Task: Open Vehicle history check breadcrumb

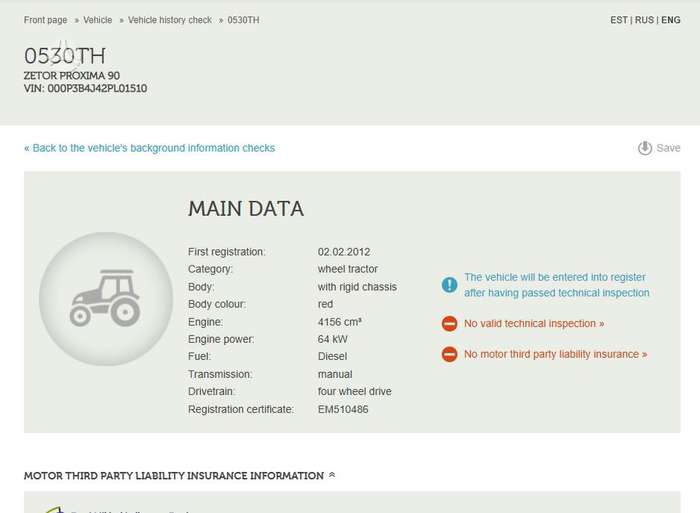Action: click(x=170, y=20)
